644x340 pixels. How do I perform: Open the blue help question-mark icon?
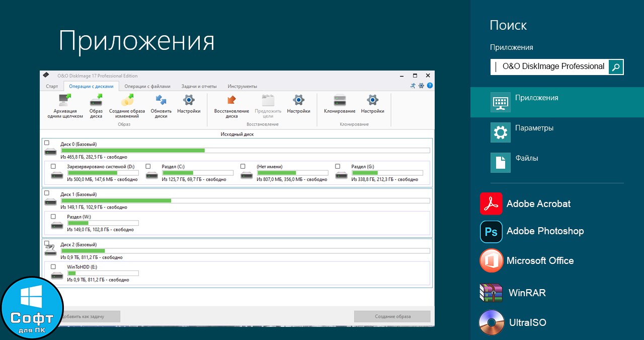[430, 86]
